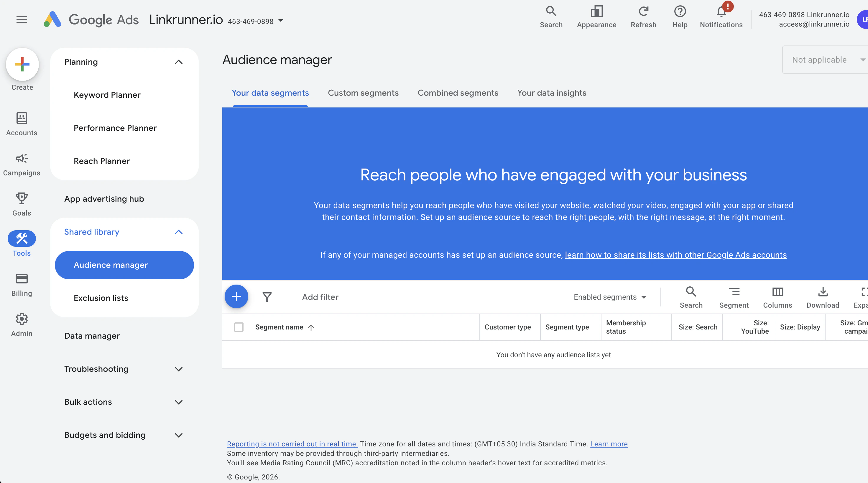Open Notifications bell icon
868x483 pixels.
point(721,11)
